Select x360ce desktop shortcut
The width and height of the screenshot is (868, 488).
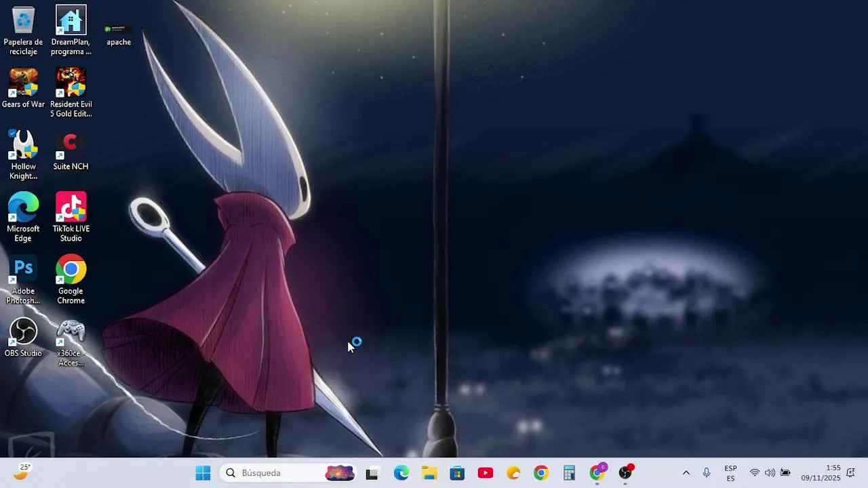click(x=71, y=343)
